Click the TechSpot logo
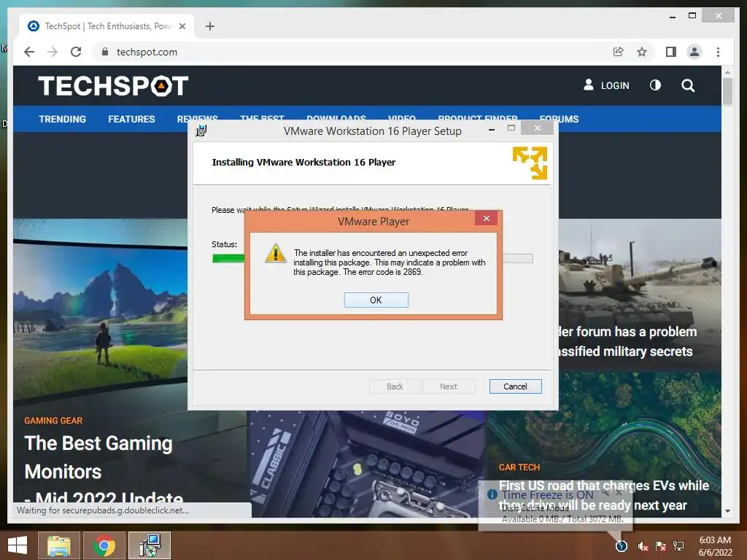Image resolution: width=747 pixels, height=560 pixels. coord(113,86)
